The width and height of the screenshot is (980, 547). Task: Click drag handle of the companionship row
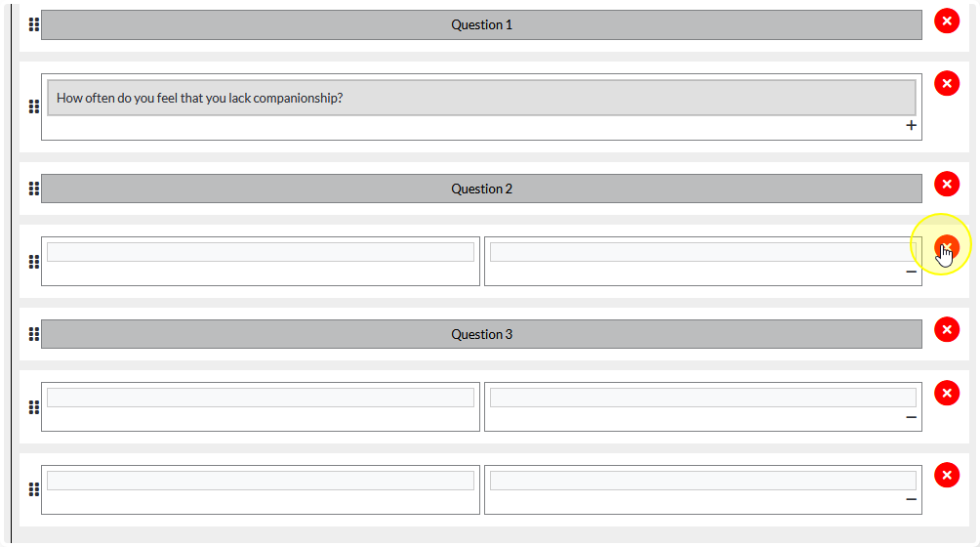click(34, 106)
